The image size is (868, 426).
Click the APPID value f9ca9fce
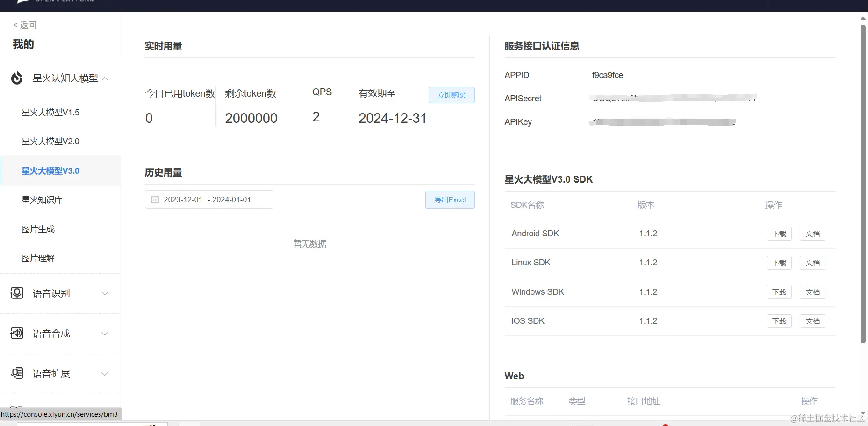click(607, 75)
